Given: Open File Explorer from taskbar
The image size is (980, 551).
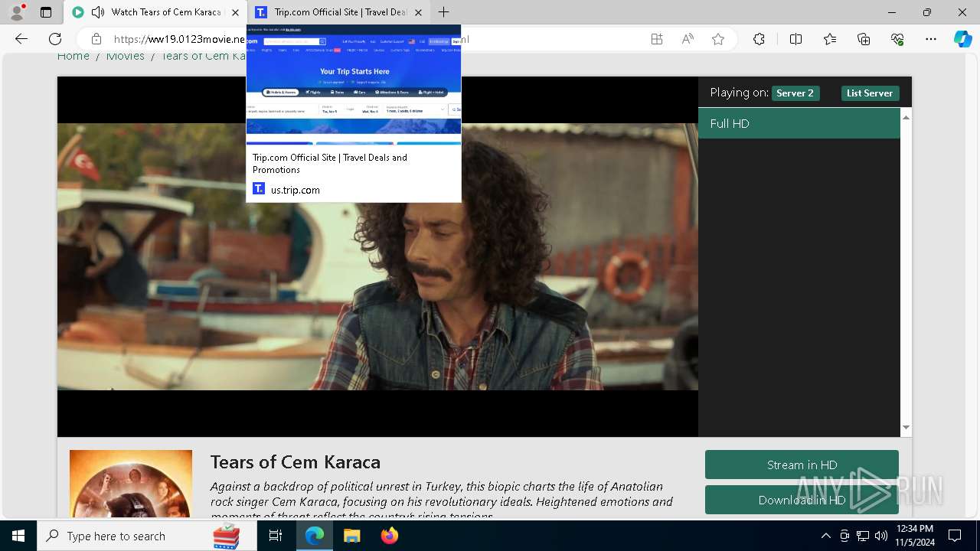Looking at the screenshot, I should (x=351, y=536).
